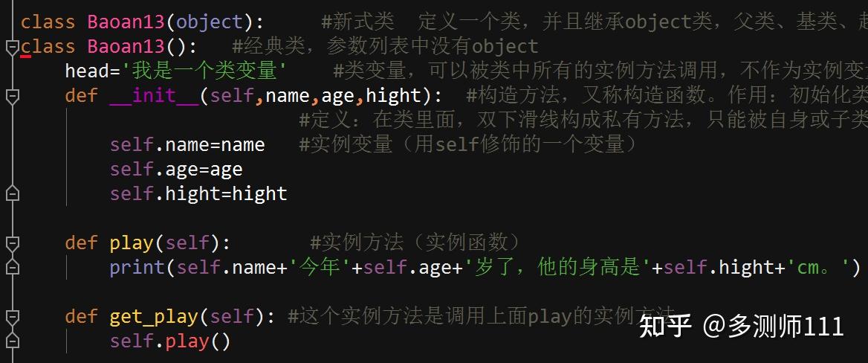Image resolution: width=868 pixels, height=363 pixels.
Task: Click the print function call
Action: 131,268
